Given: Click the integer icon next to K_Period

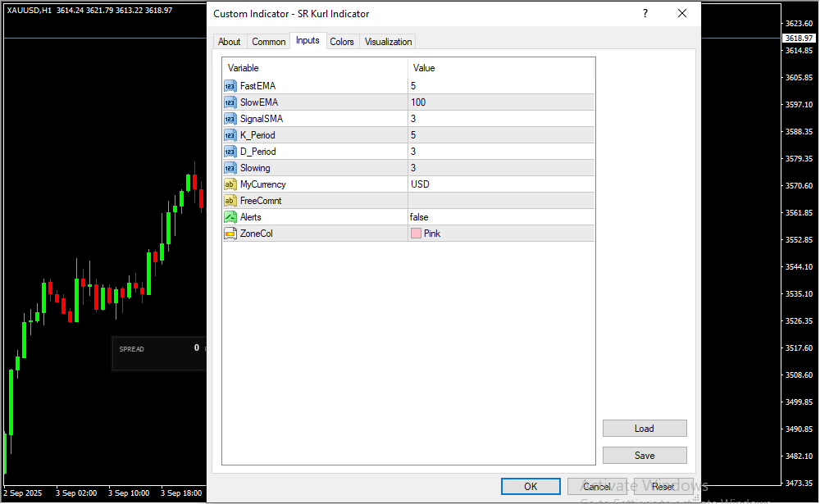Looking at the screenshot, I should 230,135.
